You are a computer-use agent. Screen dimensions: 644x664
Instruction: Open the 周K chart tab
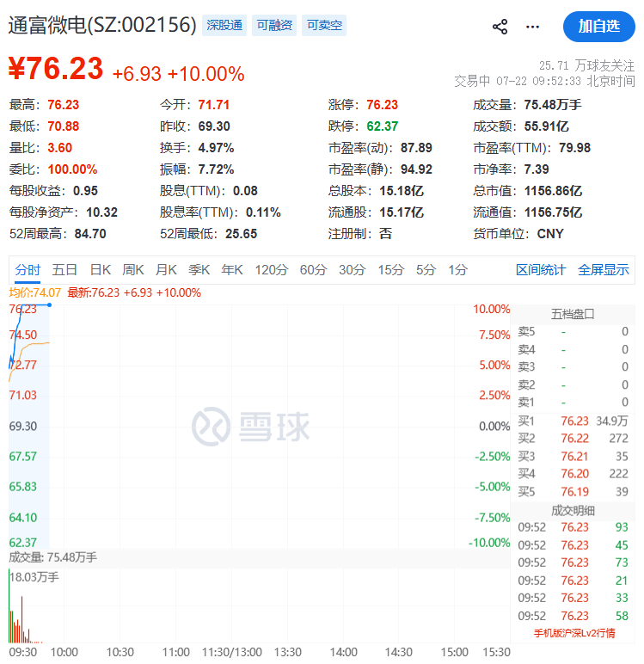tap(133, 270)
